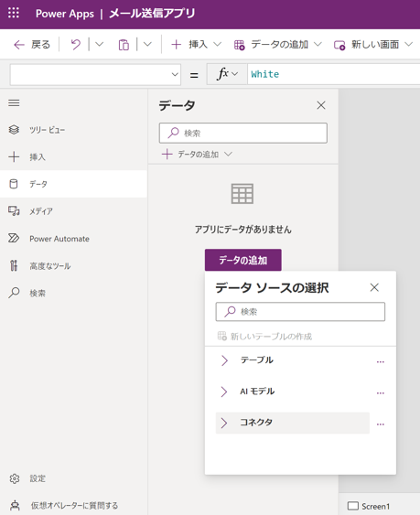The height and width of the screenshot is (515, 420).
Task: Open more options for コネクタ
Action: (381, 424)
